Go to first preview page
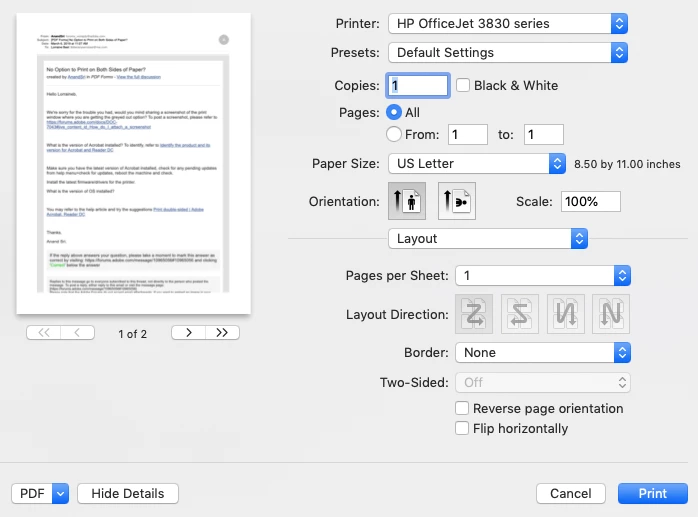 tap(44, 333)
